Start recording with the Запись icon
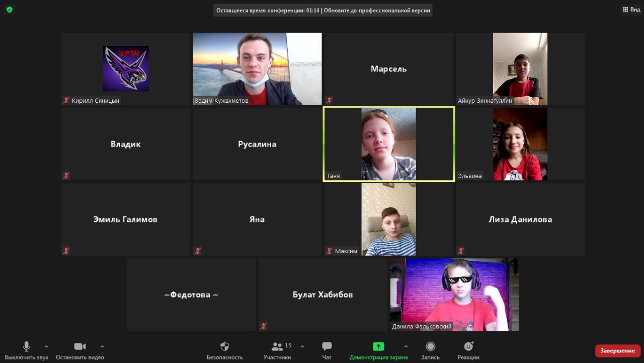This screenshot has width=644, height=363. (430, 347)
